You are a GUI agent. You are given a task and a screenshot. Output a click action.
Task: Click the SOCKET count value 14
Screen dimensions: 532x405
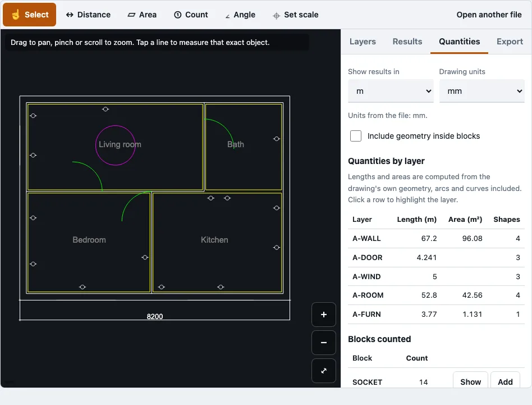tap(423, 382)
